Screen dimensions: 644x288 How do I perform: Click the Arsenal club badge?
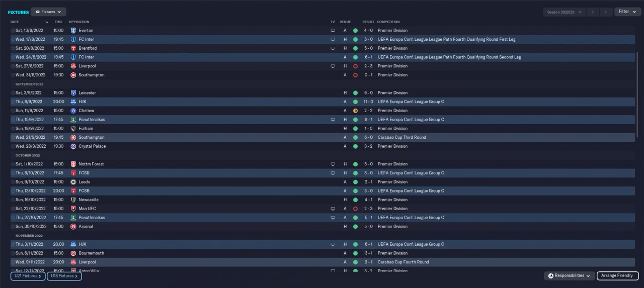(73, 227)
